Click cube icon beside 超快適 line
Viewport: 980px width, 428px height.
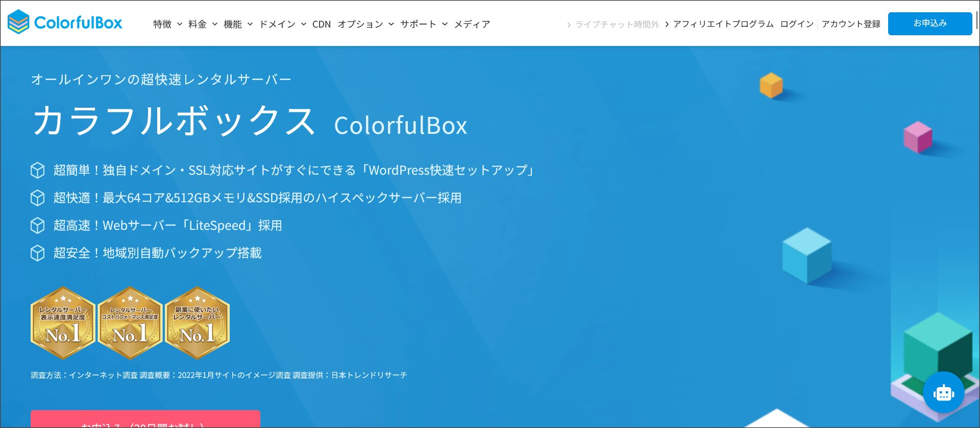coord(38,198)
